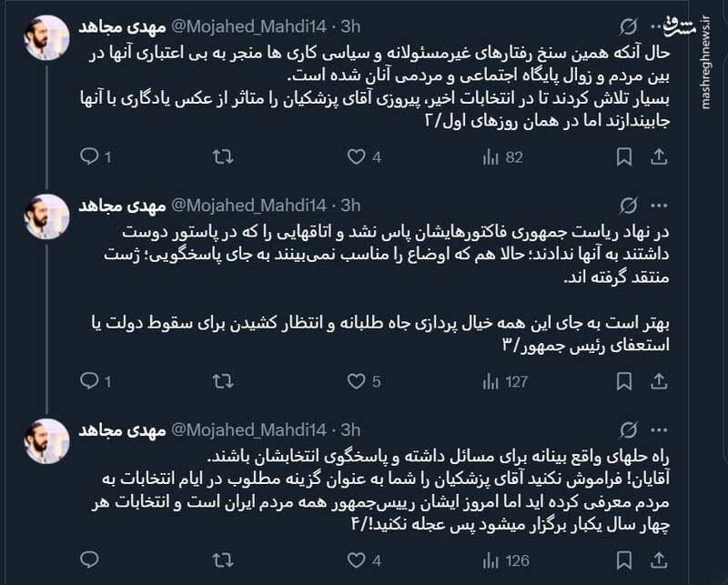Reply to the bottom tweet ending ۴/

coord(89,560)
